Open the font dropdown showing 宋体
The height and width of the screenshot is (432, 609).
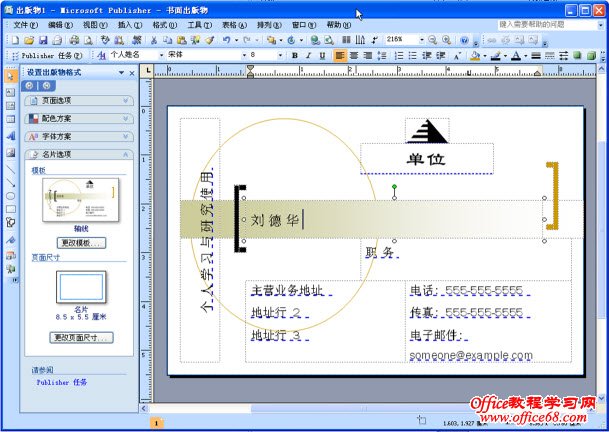click(x=244, y=56)
